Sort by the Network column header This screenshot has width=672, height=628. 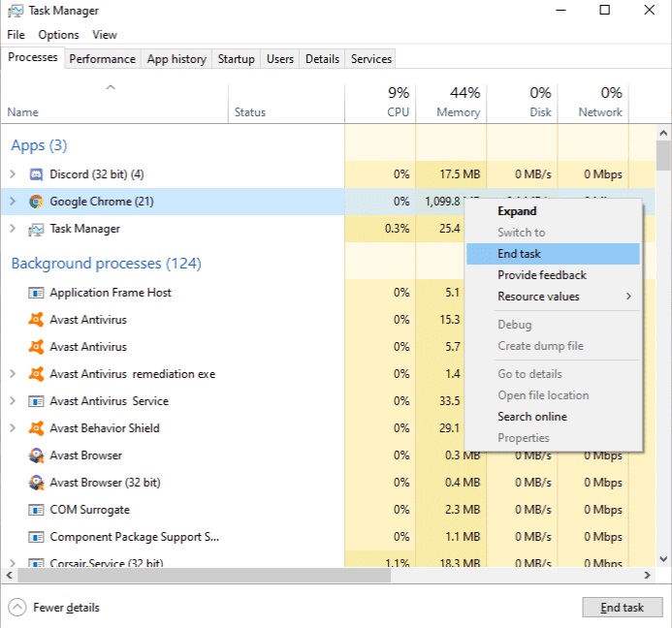coord(593,104)
